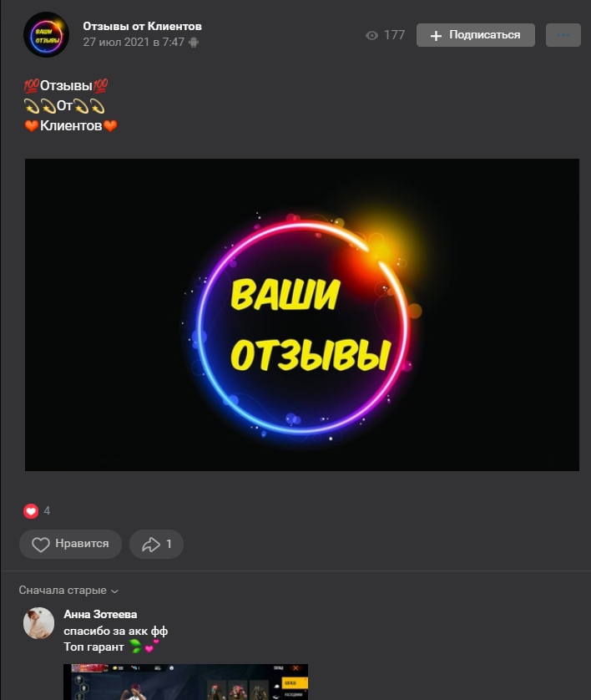Click the plus icon on the subscribe button
Viewport: 591px width, 700px height.
click(x=436, y=36)
